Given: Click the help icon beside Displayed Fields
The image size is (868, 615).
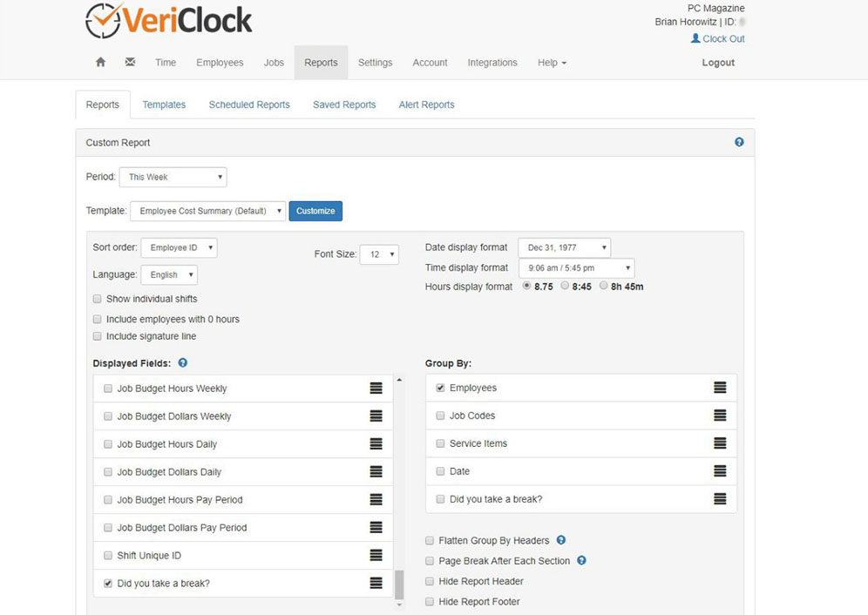Looking at the screenshot, I should click(x=183, y=363).
